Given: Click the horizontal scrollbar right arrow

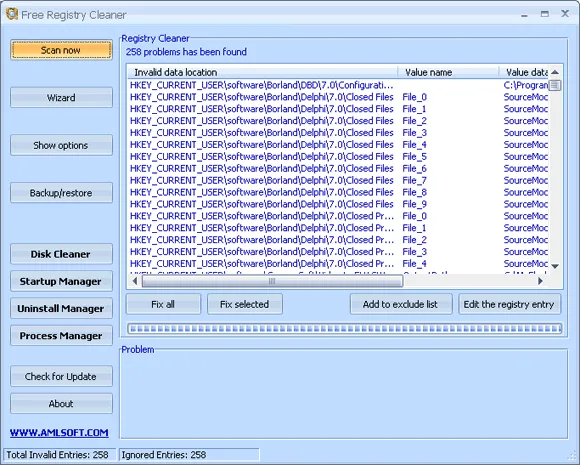Looking at the screenshot, I should click(x=540, y=281).
